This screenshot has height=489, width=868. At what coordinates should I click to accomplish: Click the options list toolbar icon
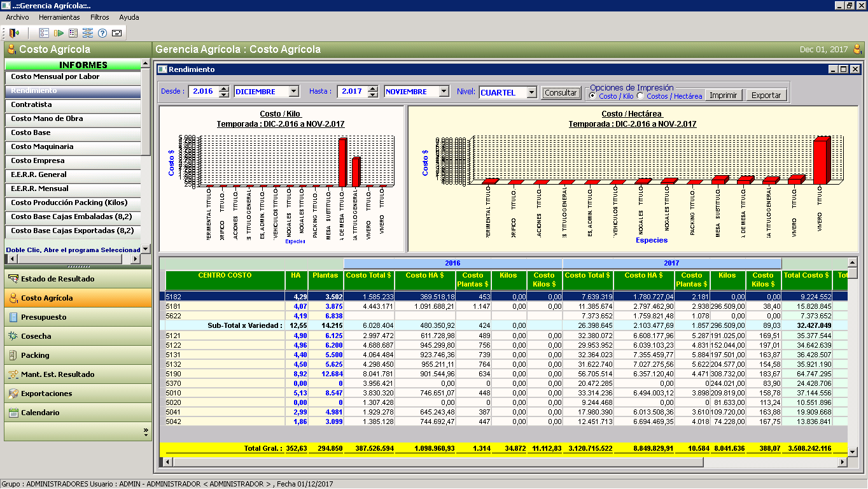click(44, 33)
